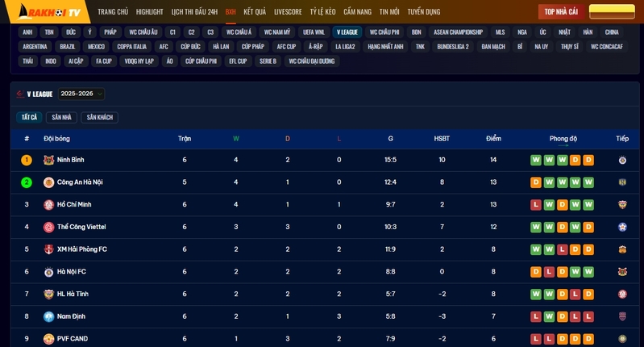Switch standings to Sân Khách
This screenshot has height=347, width=644.
click(99, 118)
